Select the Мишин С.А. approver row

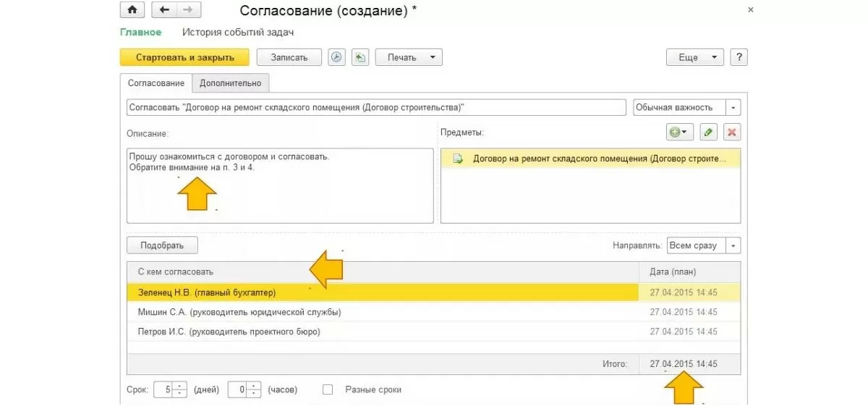[239, 312]
